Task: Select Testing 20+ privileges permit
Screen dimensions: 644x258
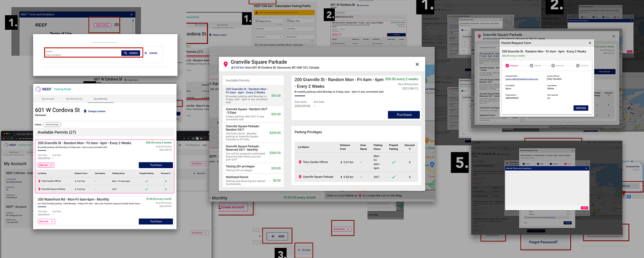Action: [x=253, y=168]
